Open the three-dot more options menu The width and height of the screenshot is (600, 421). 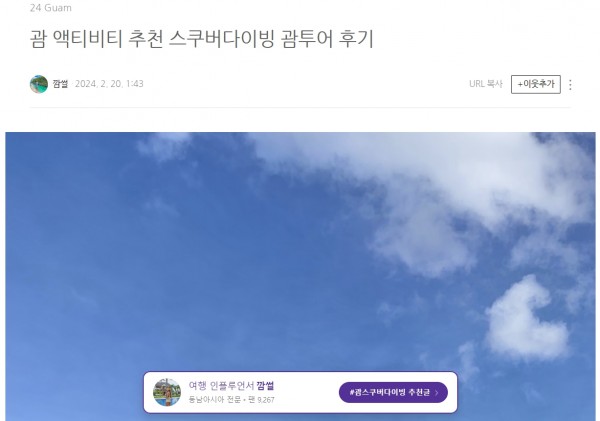pos(570,85)
